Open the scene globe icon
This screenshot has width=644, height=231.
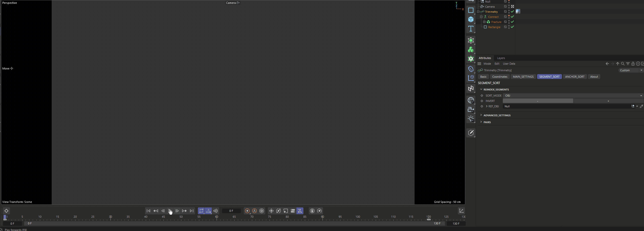coord(471,100)
